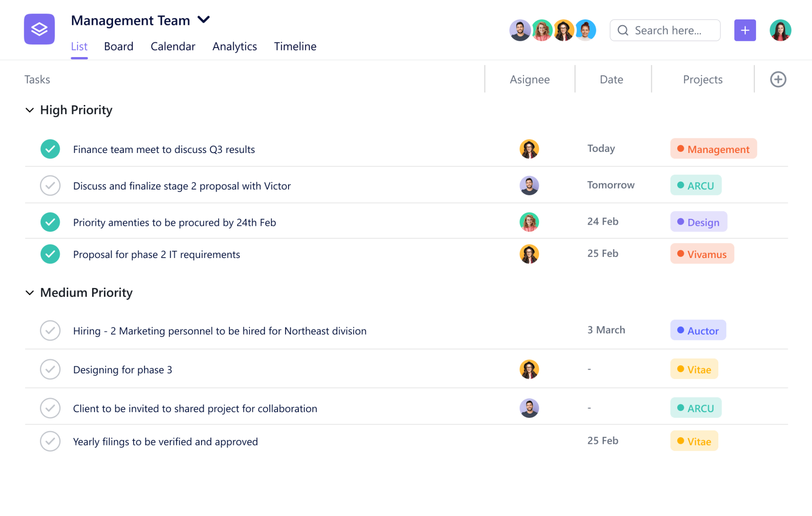
Task: Click the plus button to create new item
Action: pyautogui.click(x=745, y=30)
